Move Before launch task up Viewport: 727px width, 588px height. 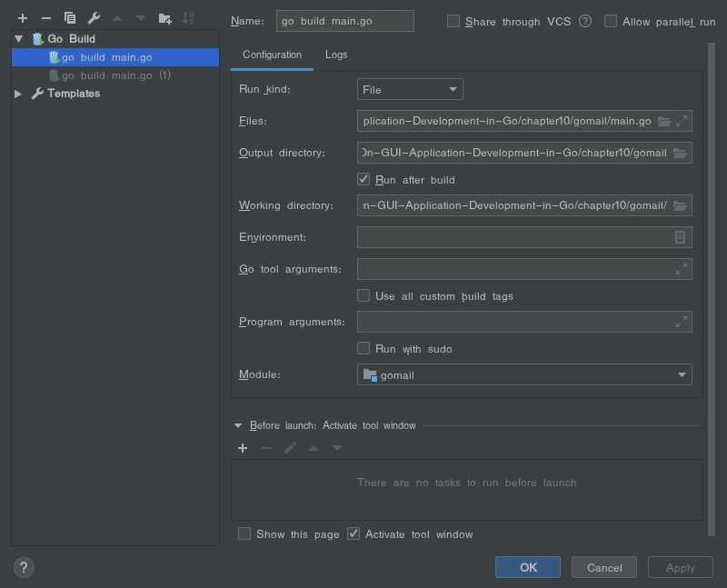pos(314,448)
